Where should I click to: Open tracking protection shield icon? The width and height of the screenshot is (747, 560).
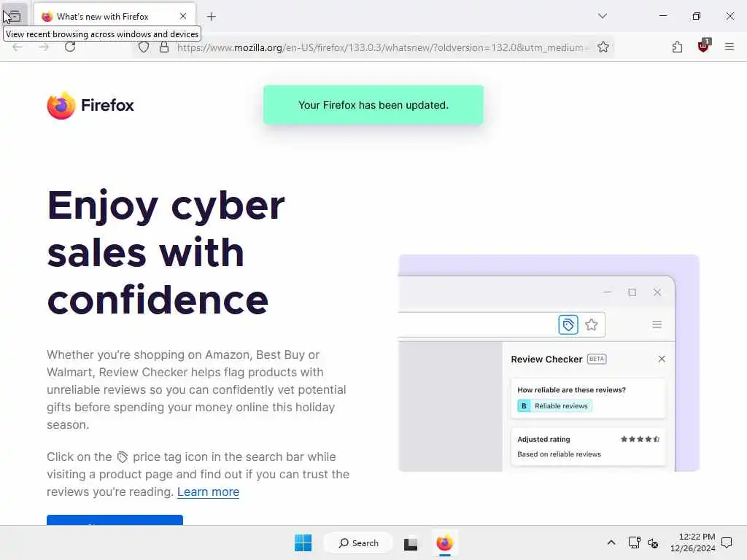pos(144,47)
